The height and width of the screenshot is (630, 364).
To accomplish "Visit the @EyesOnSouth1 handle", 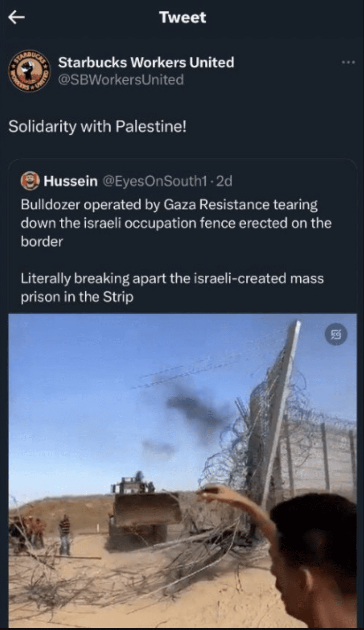I will 156,181.
